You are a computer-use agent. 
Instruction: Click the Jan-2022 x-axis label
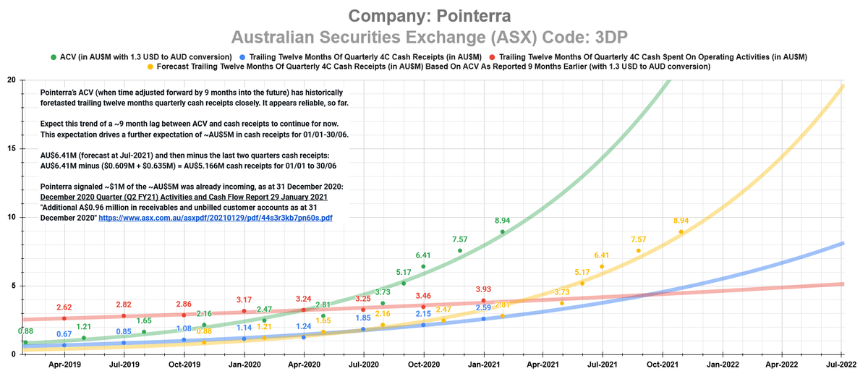coord(722,367)
